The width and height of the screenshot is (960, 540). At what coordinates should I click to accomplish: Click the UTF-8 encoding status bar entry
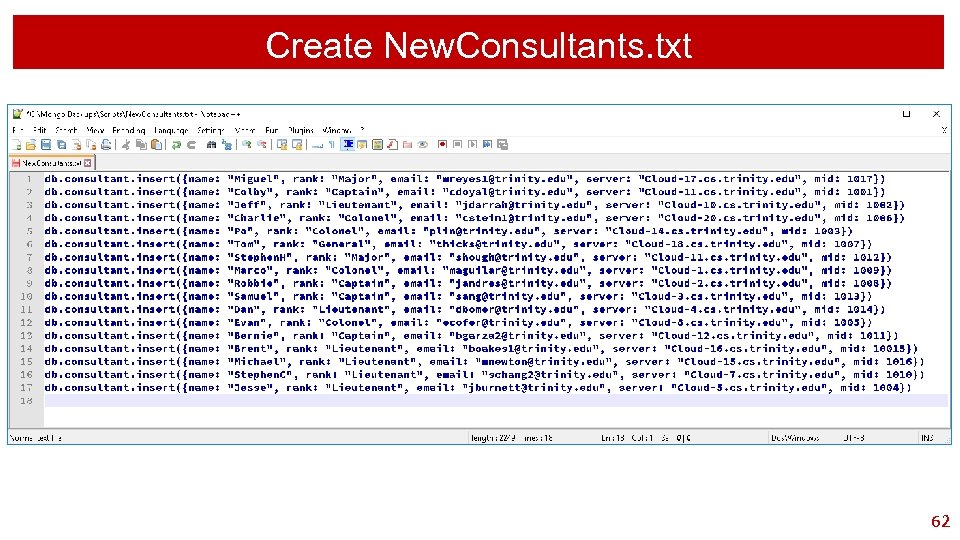point(853,438)
